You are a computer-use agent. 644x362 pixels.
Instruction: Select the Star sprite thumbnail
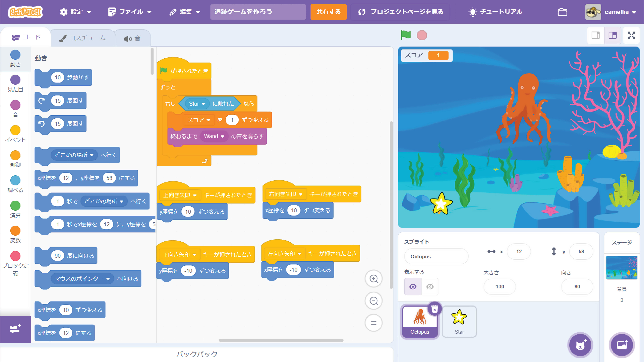(459, 322)
